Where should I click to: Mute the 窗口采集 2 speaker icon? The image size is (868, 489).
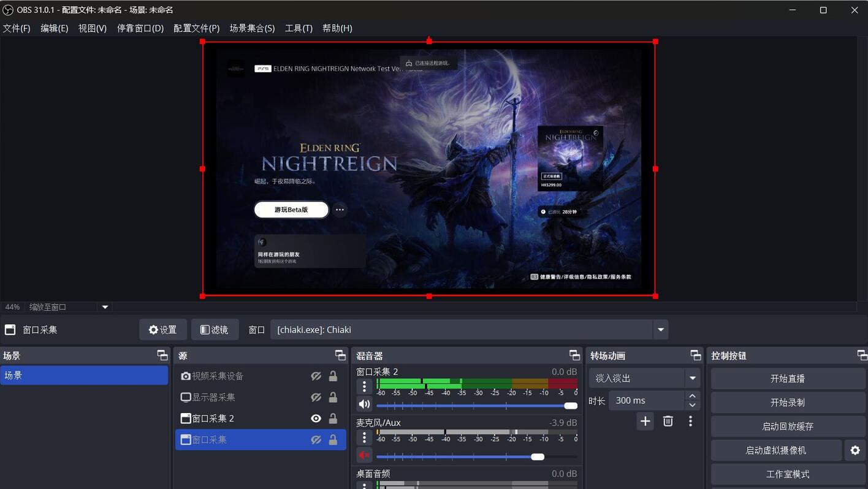(365, 404)
